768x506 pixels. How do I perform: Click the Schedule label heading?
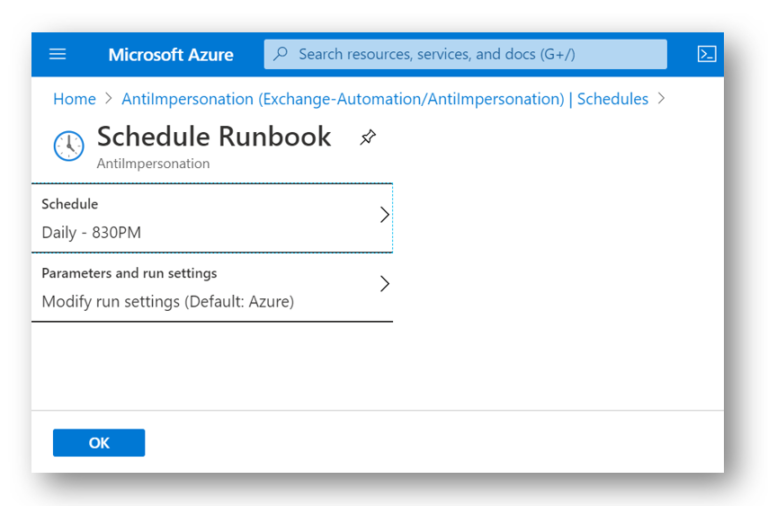pyautogui.click(x=70, y=204)
